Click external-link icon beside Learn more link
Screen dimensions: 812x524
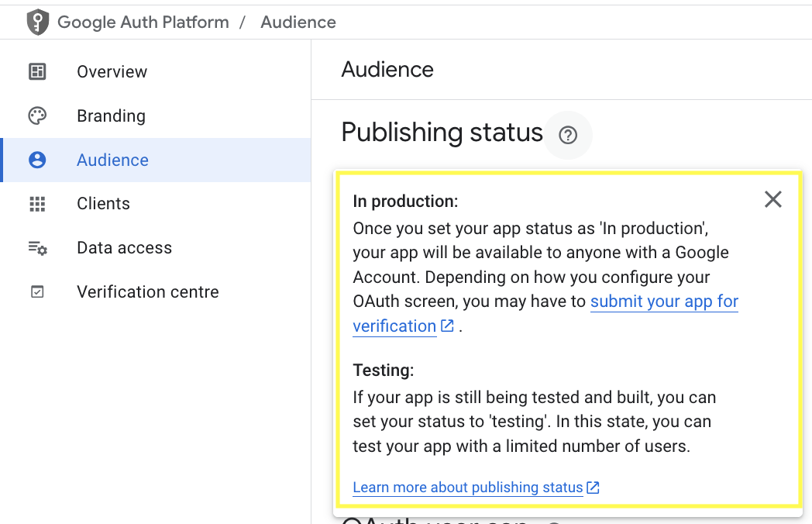tap(593, 488)
